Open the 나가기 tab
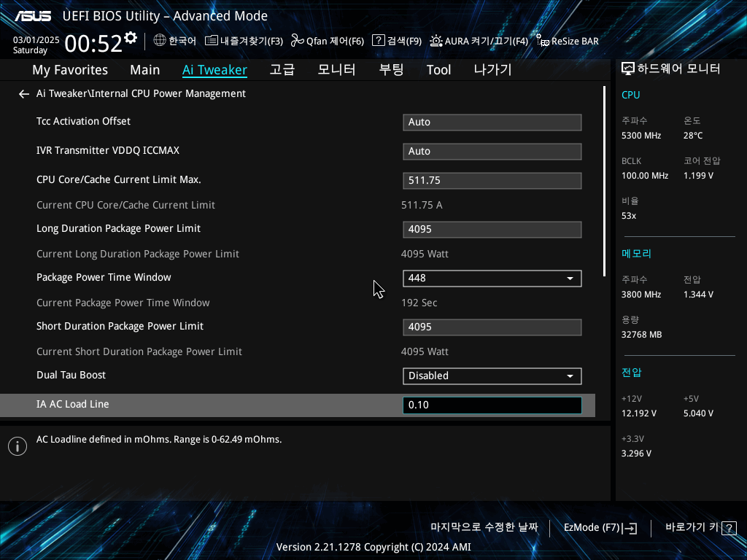Viewport: 747px width, 560px height. coord(492,69)
